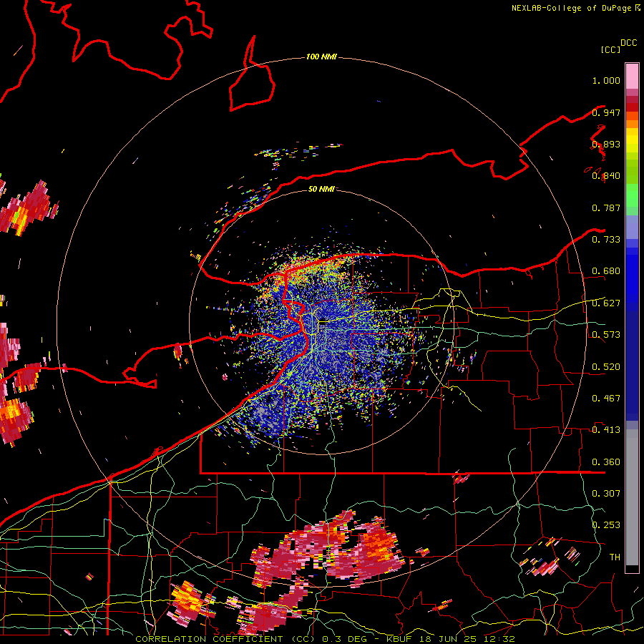Image resolution: width=644 pixels, height=644 pixels.
Task: Click the 18 JUN 25 date stamp
Action: pos(449,639)
